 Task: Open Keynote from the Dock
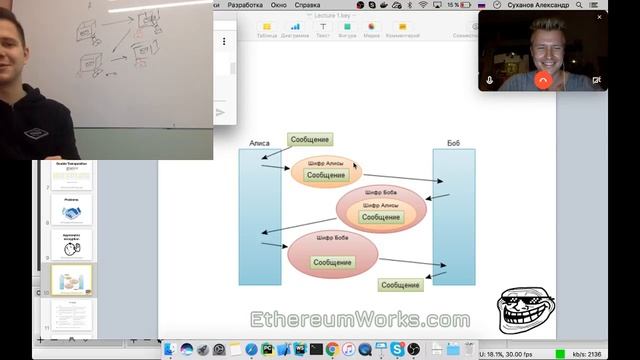pyautogui.click(x=381, y=349)
